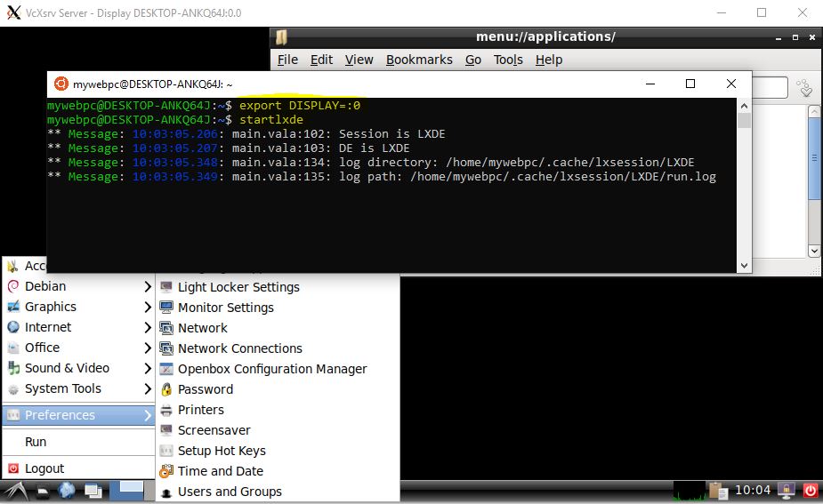Click the Time and Date clock icon
The width and height of the screenshot is (823, 504).
click(x=166, y=471)
